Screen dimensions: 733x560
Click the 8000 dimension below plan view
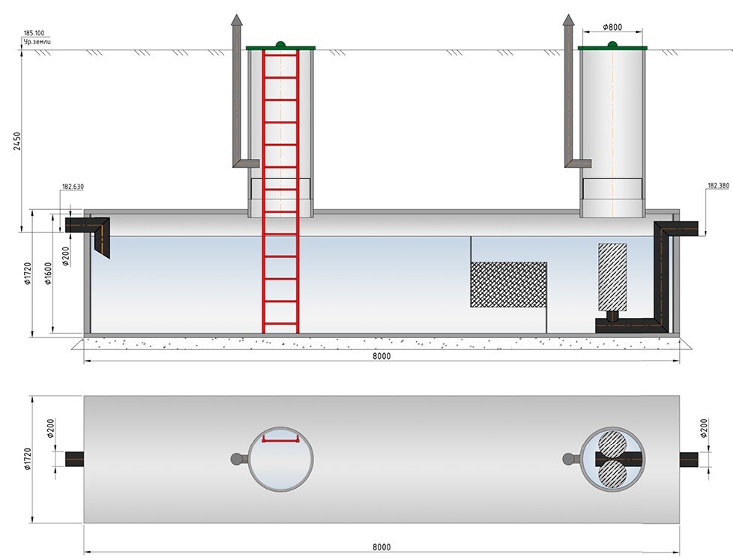pos(381,548)
